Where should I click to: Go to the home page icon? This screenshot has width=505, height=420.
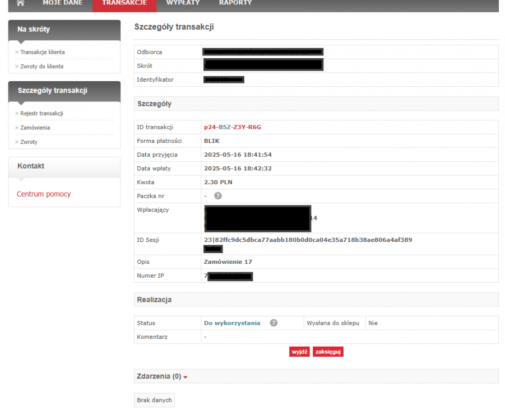(x=20, y=3)
